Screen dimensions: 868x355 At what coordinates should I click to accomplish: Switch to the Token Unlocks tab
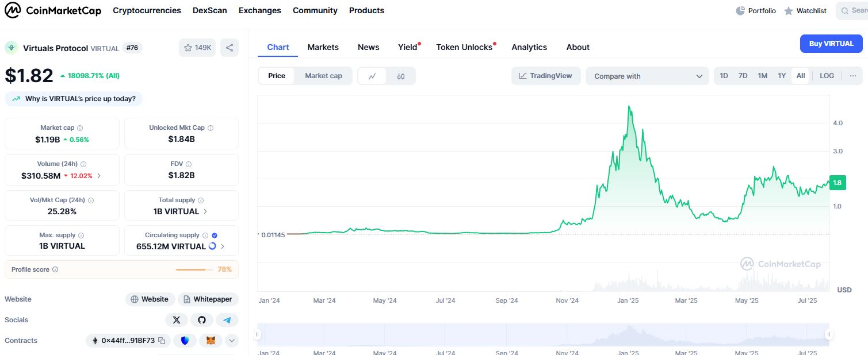pyautogui.click(x=465, y=47)
